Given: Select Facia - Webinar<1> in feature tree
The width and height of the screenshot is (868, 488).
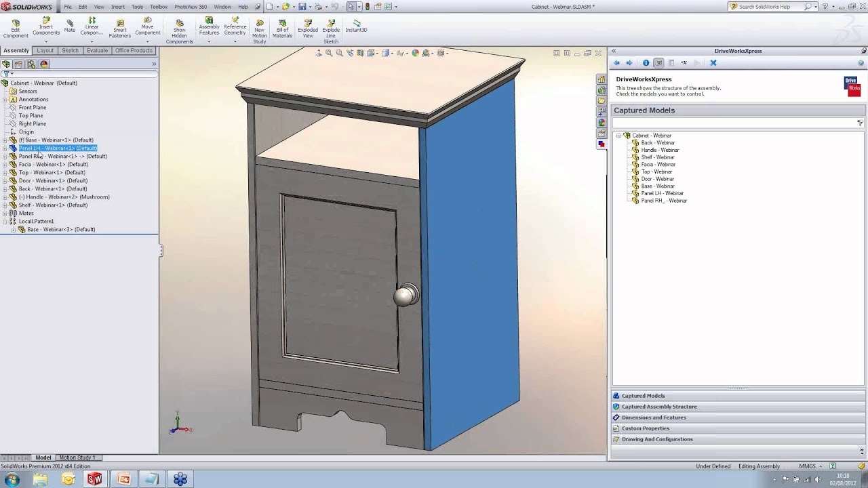Looking at the screenshot, I should click(x=53, y=165).
